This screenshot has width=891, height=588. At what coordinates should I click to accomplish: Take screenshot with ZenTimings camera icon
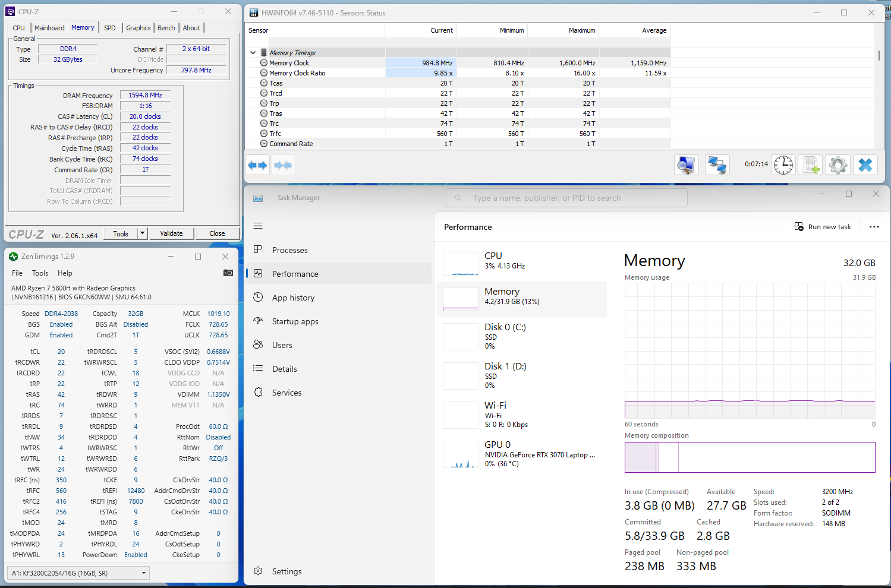pos(228,273)
